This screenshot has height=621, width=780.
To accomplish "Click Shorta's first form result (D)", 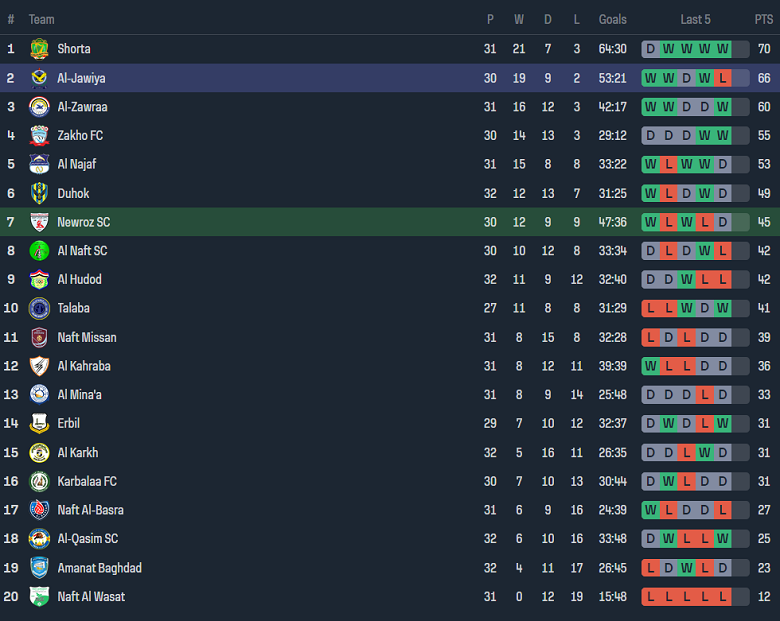I will click(x=650, y=49).
